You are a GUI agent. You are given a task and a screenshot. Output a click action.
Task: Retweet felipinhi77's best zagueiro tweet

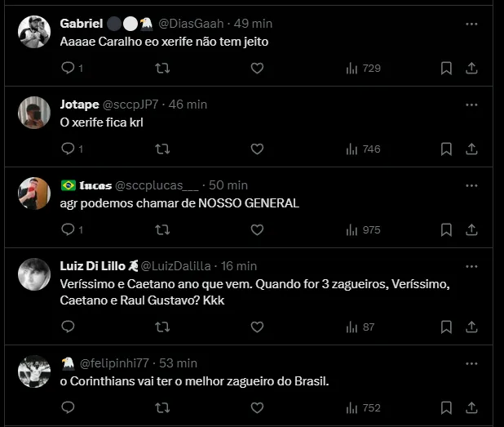162,408
